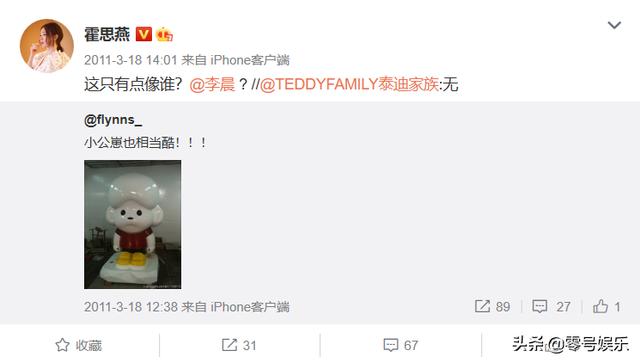Click the crown membership badge icon
The image size is (640, 363).
pos(164,34)
